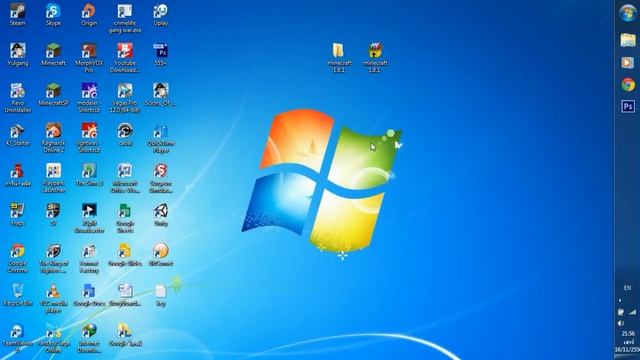
Task: Select the XSplit Broadcaster icon
Action: pyautogui.click(x=89, y=218)
